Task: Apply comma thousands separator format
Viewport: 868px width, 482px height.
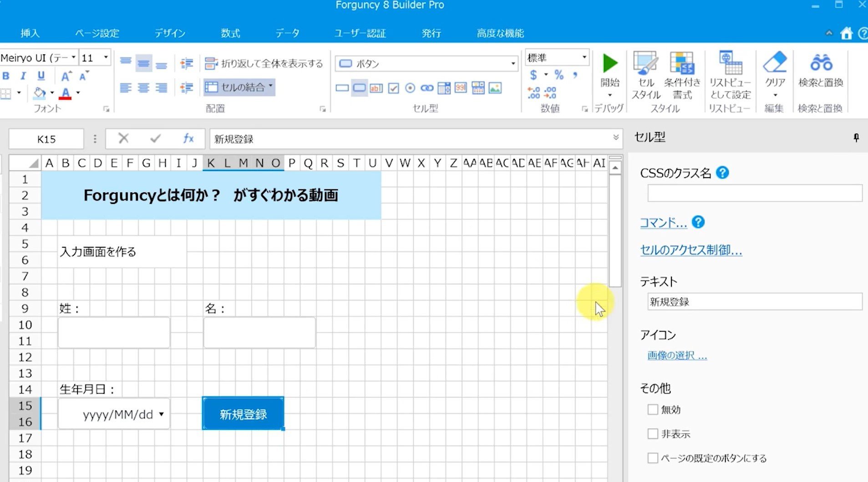Action: coord(576,75)
